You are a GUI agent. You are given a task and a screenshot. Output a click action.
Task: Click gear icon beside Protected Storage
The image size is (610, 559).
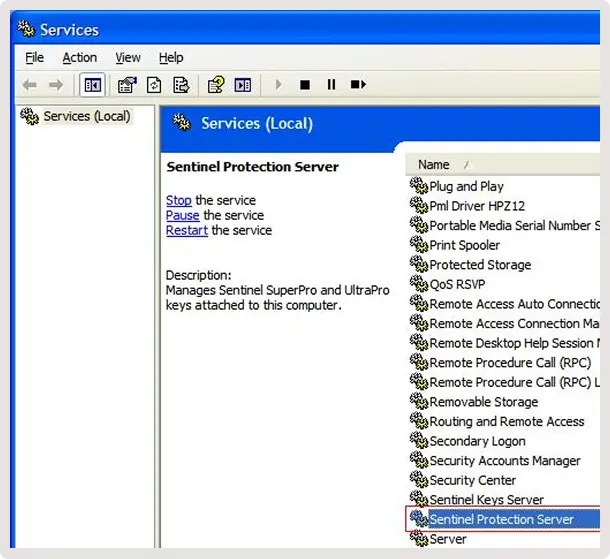(x=419, y=264)
